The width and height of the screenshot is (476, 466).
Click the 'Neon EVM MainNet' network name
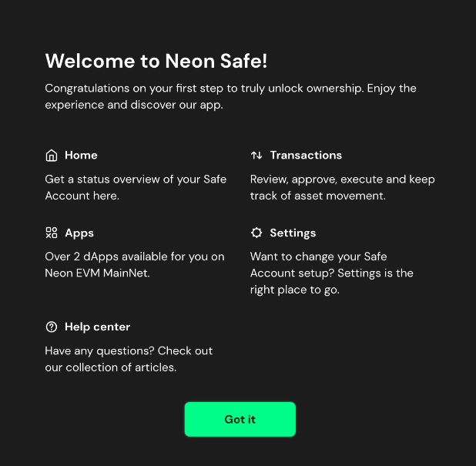[x=97, y=273]
